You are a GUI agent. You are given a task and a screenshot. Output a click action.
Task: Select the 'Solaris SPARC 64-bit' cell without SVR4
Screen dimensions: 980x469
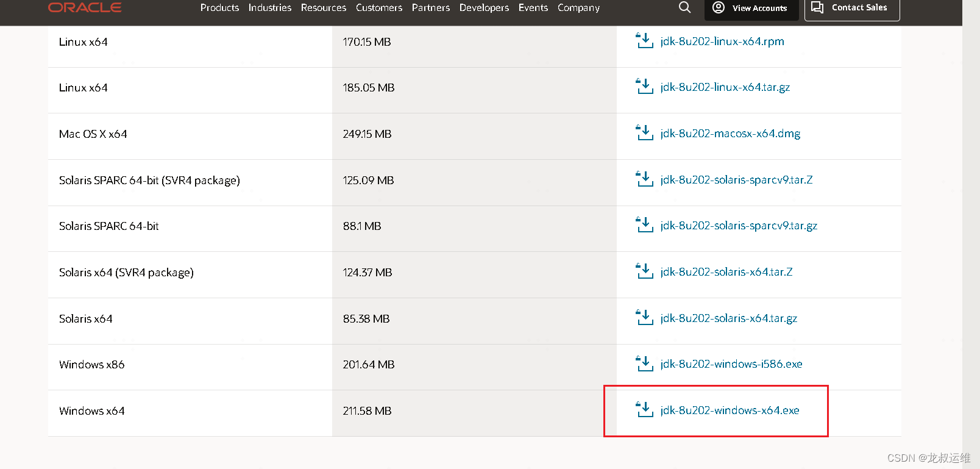tap(190, 229)
